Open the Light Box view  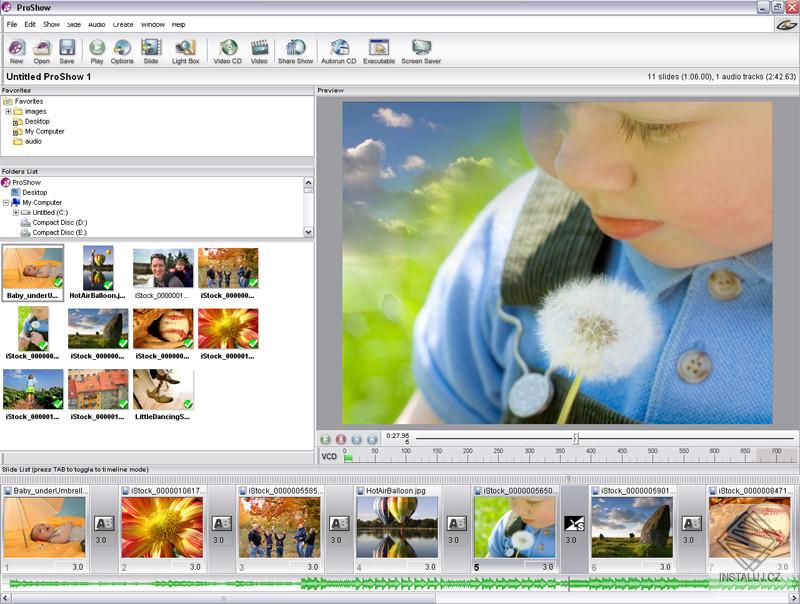click(x=185, y=52)
